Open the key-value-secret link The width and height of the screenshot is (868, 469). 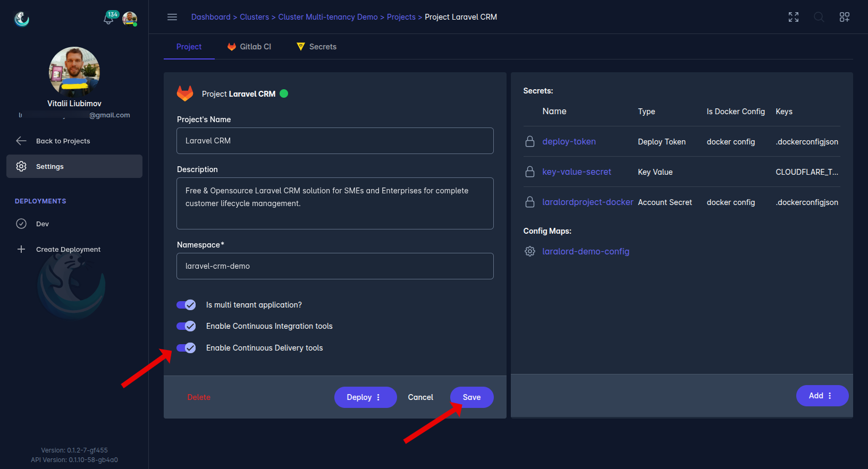point(577,172)
